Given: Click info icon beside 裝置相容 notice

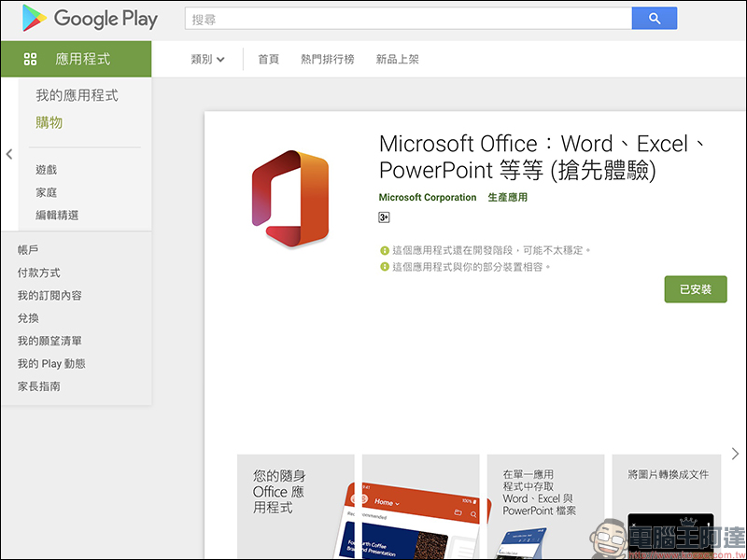Looking at the screenshot, I should pos(385,267).
